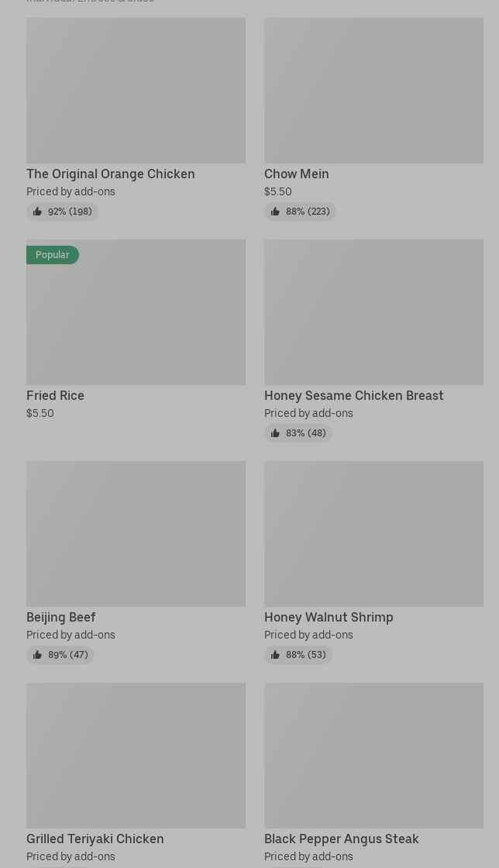Screen dimensions: 499x868
Task: Click thumbs-up icon under Honey Walnut Shrimp
Action: click(x=275, y=655)
